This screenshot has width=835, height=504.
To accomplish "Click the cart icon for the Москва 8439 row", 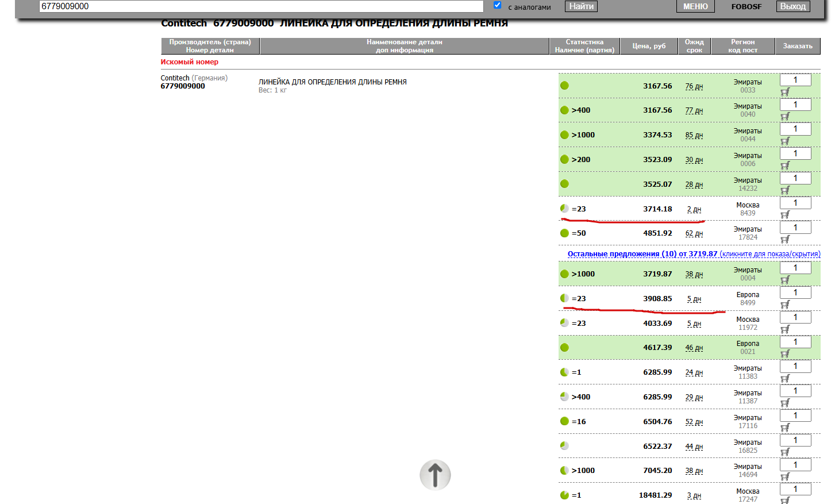I will click(x=785, y=215).
